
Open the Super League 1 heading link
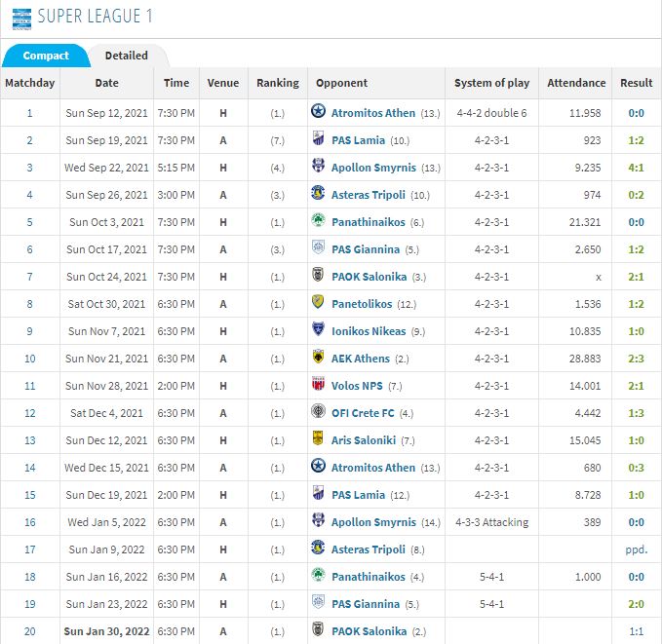tap(95, 17)
